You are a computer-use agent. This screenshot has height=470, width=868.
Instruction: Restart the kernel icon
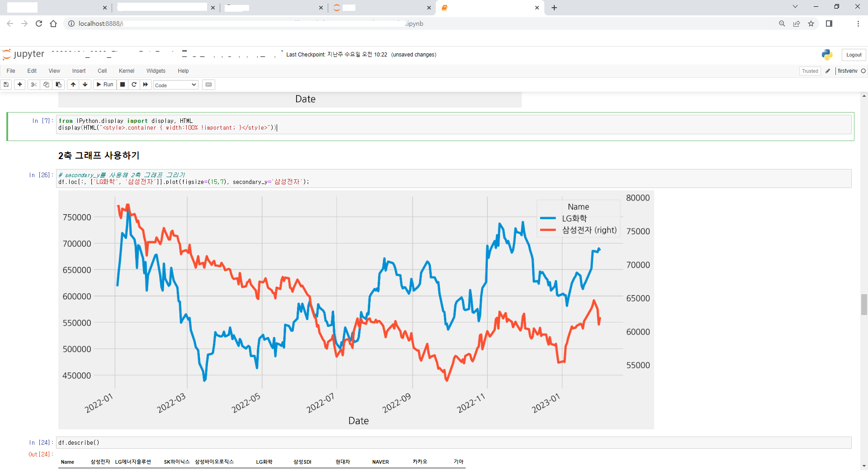pos(134,85)
